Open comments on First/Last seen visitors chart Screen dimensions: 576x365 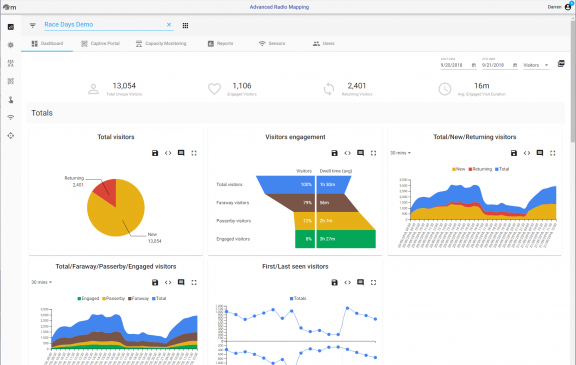(360, 282)
